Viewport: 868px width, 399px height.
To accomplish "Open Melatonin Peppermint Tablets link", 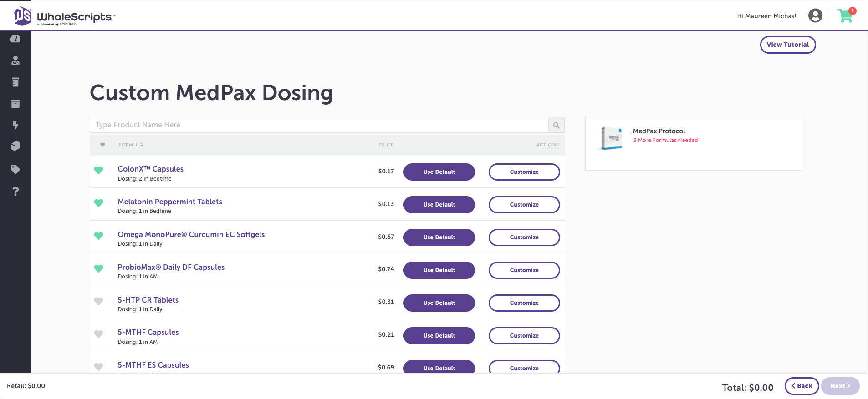I will tap(170, 202).
